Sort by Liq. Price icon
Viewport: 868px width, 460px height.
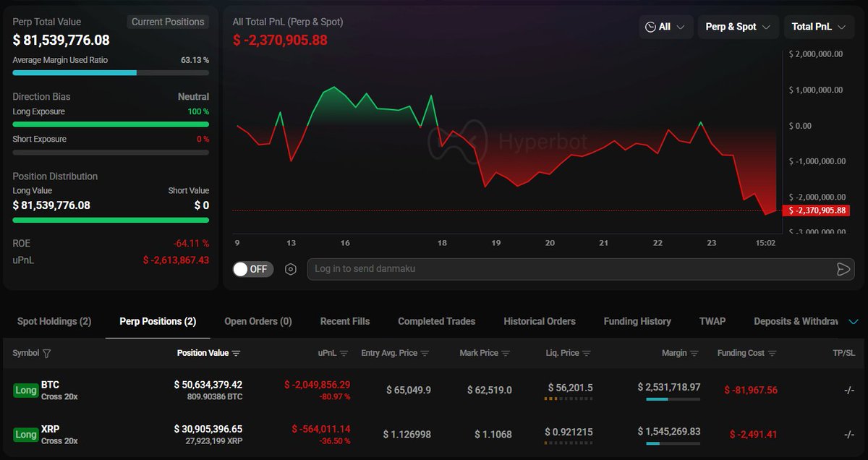click(587, 354)
